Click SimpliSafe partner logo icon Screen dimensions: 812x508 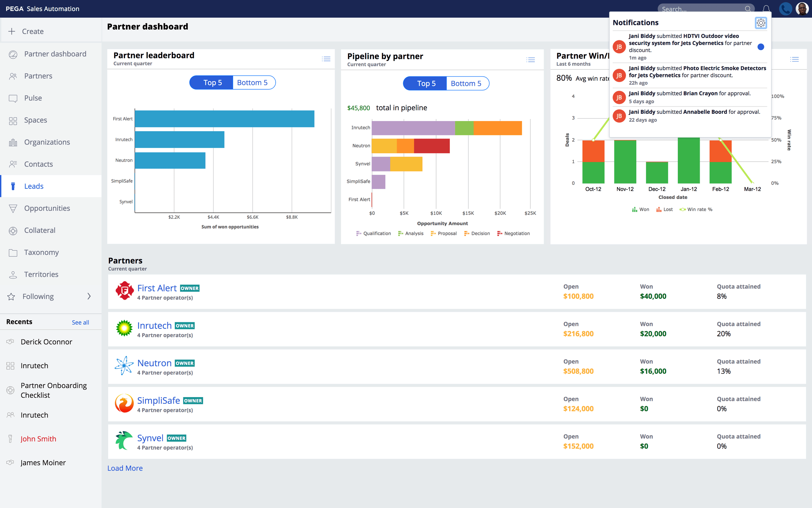pyautogui.click(x=124, y=403)
